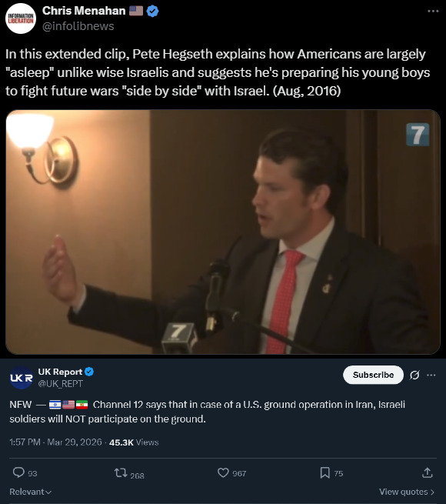Click the share upload icon

tap(427, 472)
